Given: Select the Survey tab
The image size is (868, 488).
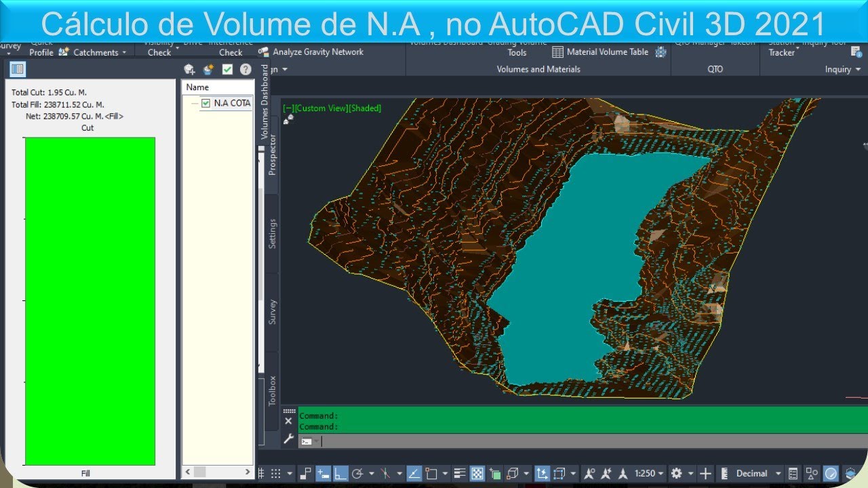Looking at the screenshot, I should click(x=272, y=312).
